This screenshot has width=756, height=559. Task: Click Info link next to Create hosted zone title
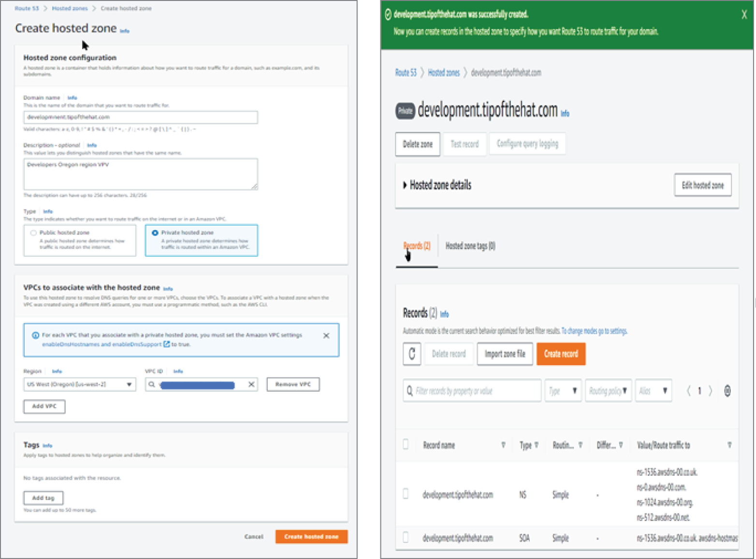point(124,31)
